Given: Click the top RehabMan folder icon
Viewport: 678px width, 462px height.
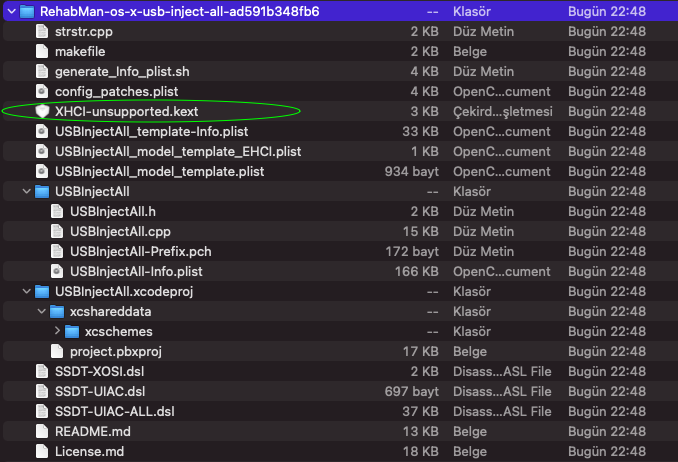Looking at the screenshot, I should click(27, 11).
